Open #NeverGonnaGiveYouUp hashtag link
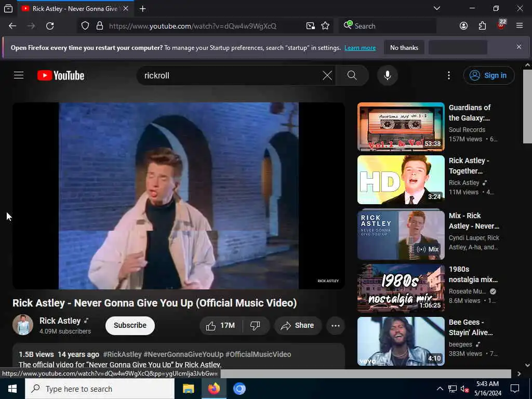 183,354
